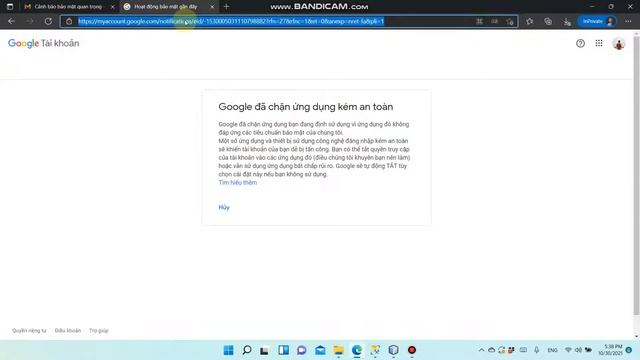Viewport: 640px width, 360px height.
Task: Click the microphone tray icon
Action: pyautogui.click(x=536, y=350)
